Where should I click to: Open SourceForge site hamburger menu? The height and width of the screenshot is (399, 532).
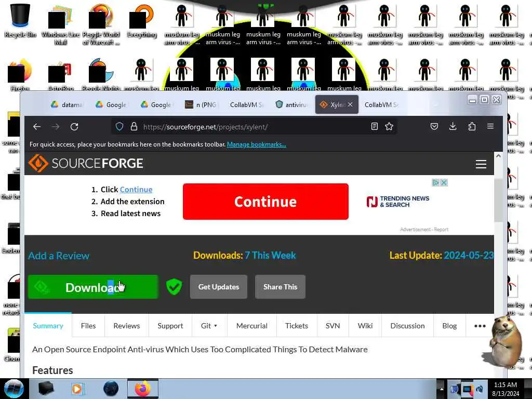[x=481, y=164]
